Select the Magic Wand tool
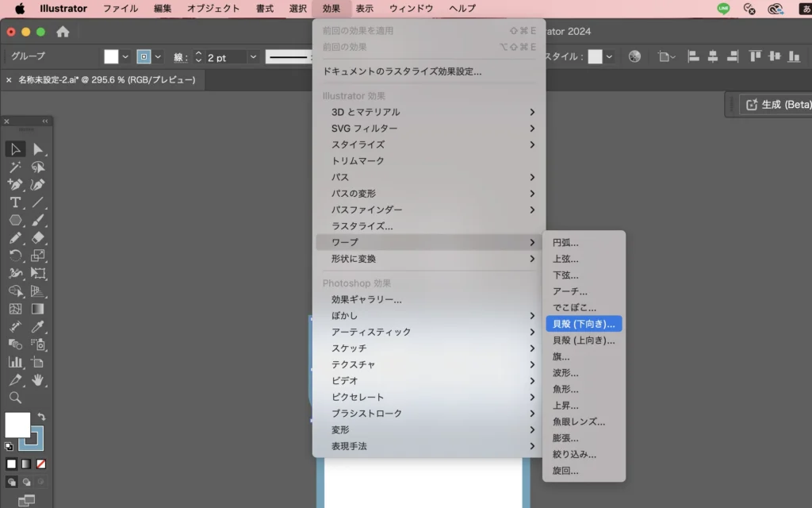 click(15, 167)
